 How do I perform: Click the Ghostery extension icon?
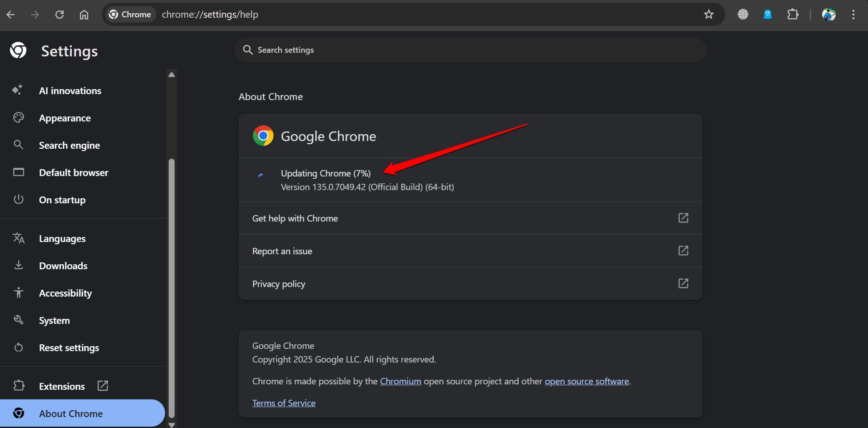click(768, 14)
